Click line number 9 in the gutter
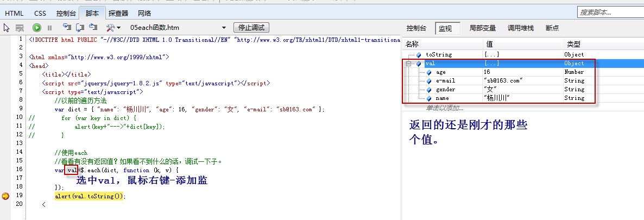The image size is (644, 220). pyautogui.click(x=21, y=109)
